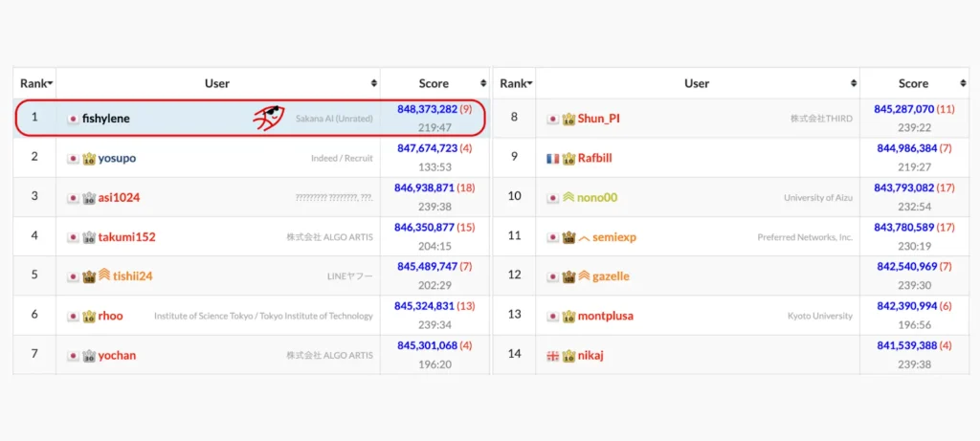
Task: Open the takumi152 user profile
Action: point(126,236)
